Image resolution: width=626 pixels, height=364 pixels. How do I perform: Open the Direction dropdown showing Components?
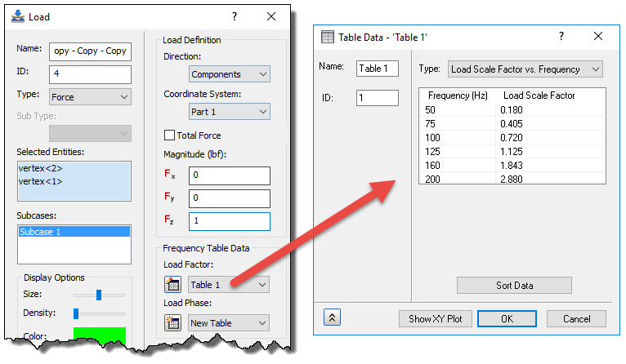coord(230,74)
